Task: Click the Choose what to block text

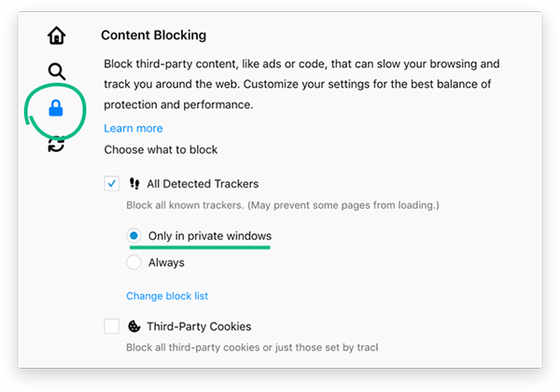Action: (x=161, y=149)
